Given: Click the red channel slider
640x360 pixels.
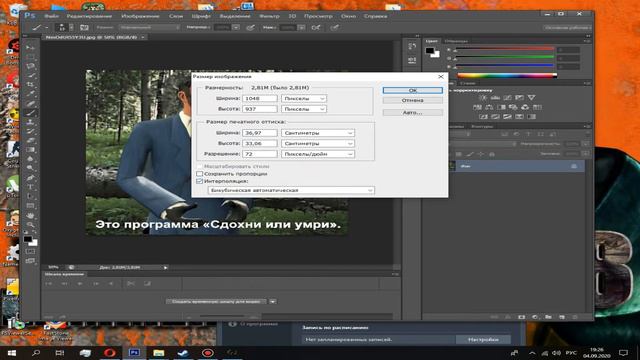Looking at the screenshot, I should 504,49.
